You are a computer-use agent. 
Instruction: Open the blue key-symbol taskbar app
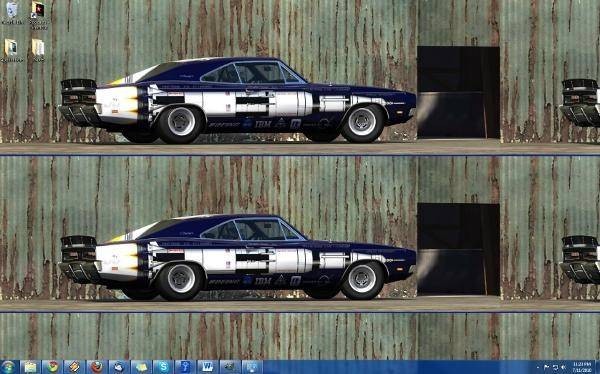(x=185, y=367)
